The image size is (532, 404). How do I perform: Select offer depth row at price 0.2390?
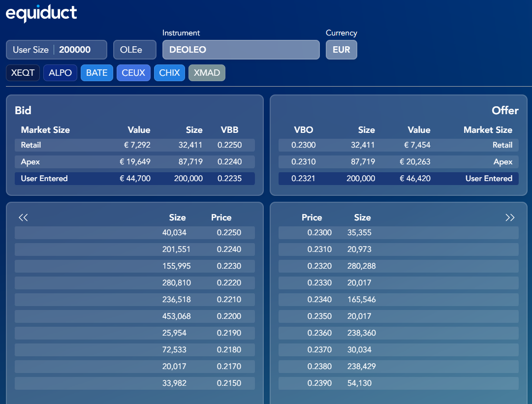(x=398, y=383)
